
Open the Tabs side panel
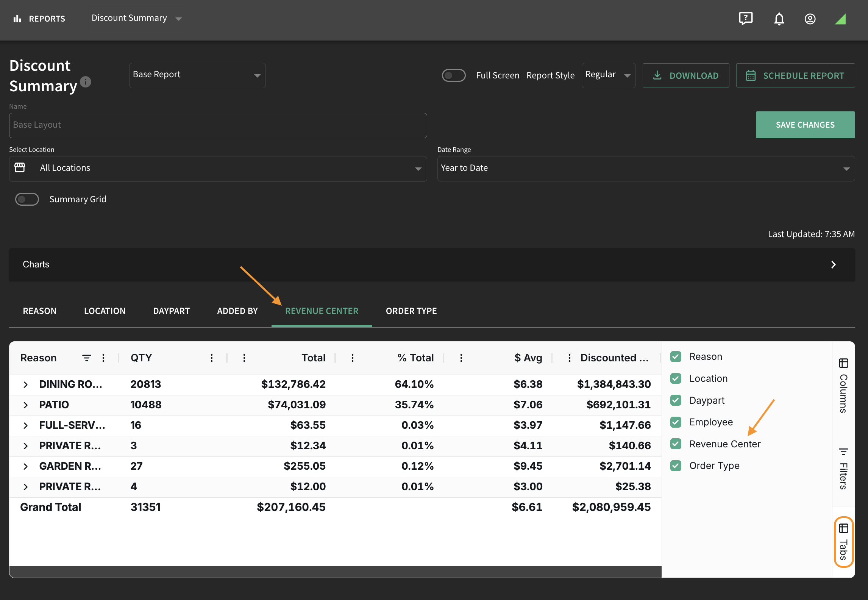pos(843,542)
